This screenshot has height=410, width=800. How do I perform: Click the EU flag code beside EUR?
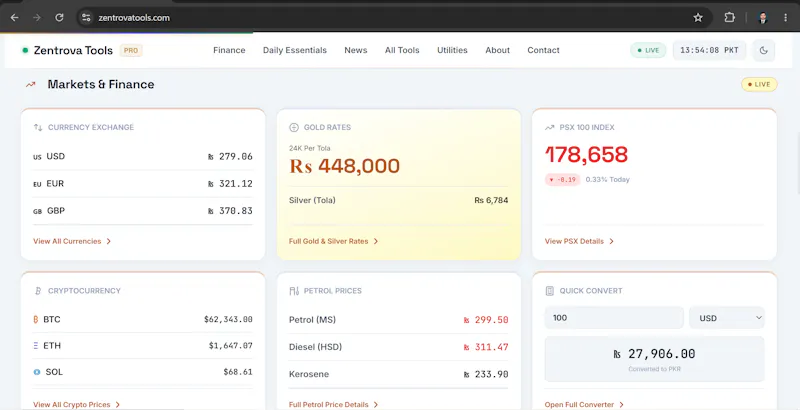[x=37, y=184]
